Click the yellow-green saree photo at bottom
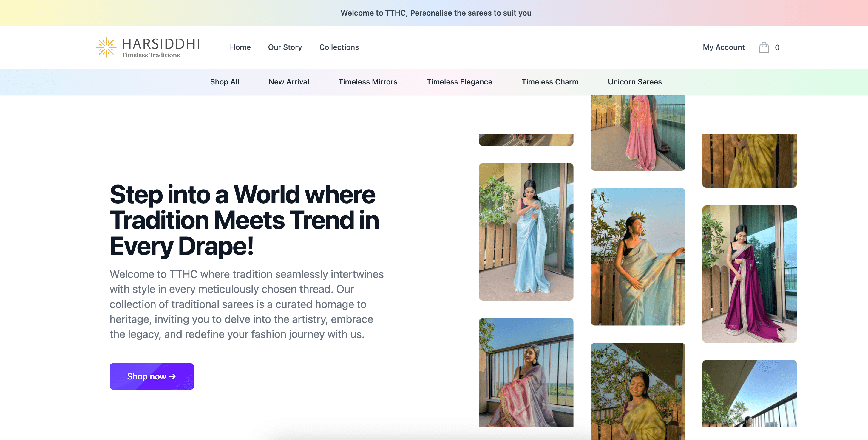This screenshot has height=440, width=868. [637, 391]
